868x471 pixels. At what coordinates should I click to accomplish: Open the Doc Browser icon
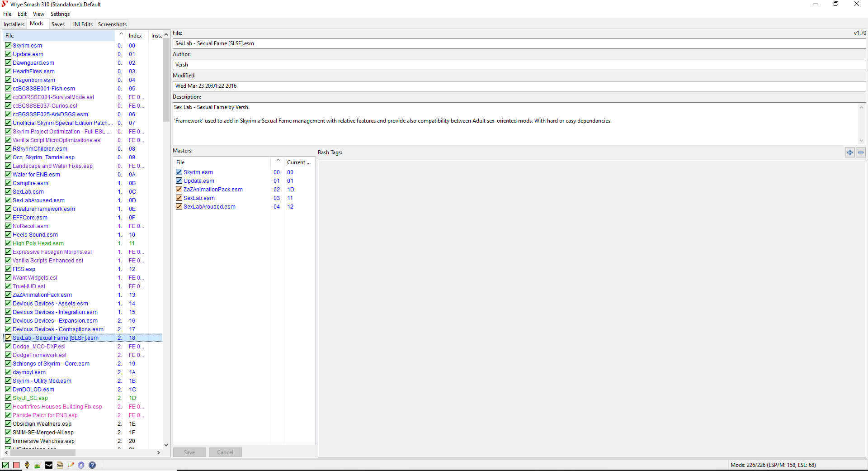click(60, 465)
